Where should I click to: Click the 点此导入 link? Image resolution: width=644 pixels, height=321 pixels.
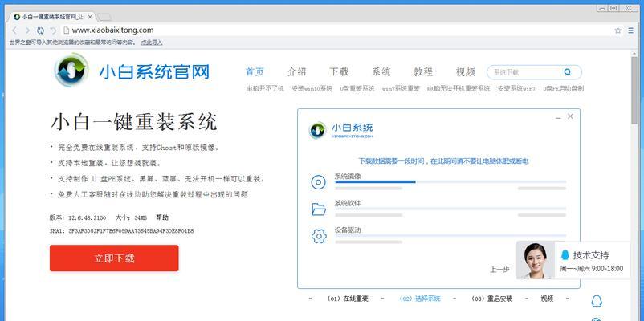152,43
